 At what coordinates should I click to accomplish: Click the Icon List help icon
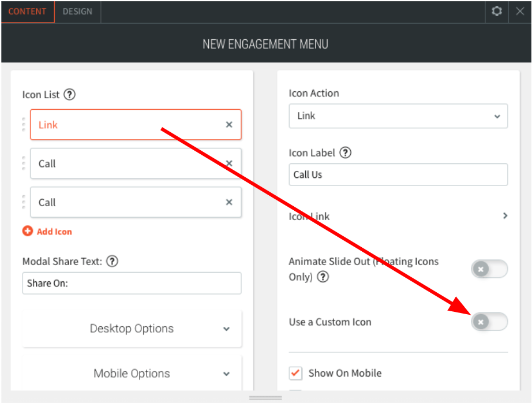click(70, 94)
